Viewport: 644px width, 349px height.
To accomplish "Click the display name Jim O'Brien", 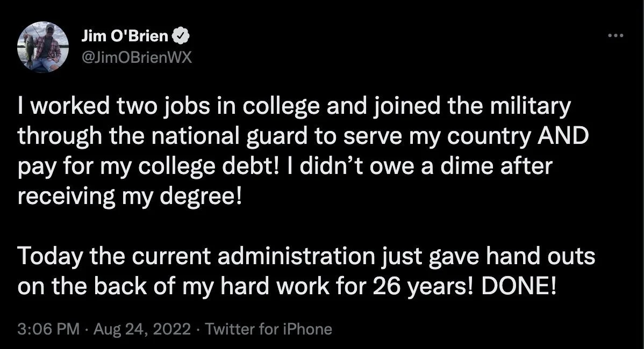I will coord(125,37).
